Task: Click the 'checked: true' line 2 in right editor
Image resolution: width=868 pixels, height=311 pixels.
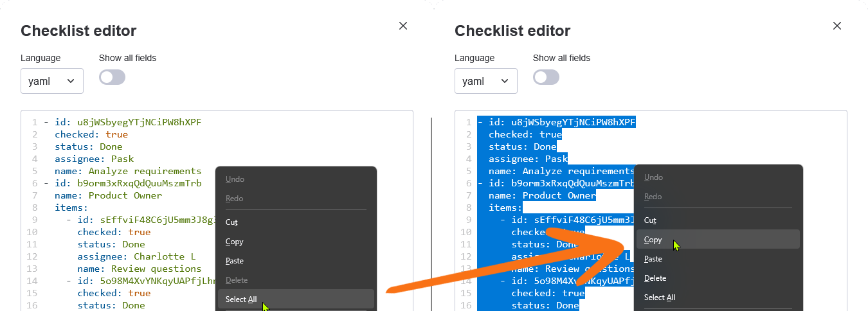Action: coord(525,134)
